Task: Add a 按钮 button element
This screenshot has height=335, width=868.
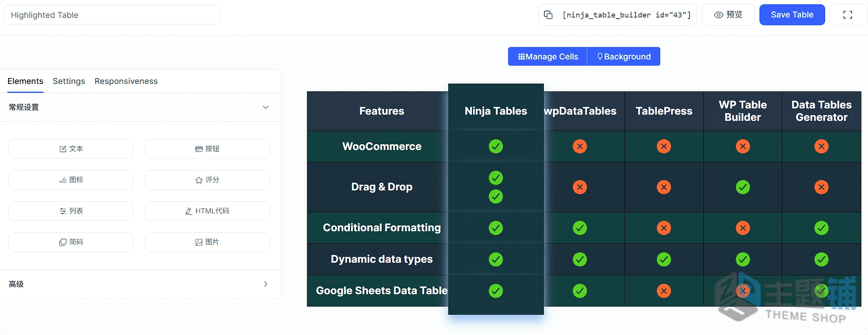Action: 207,149
